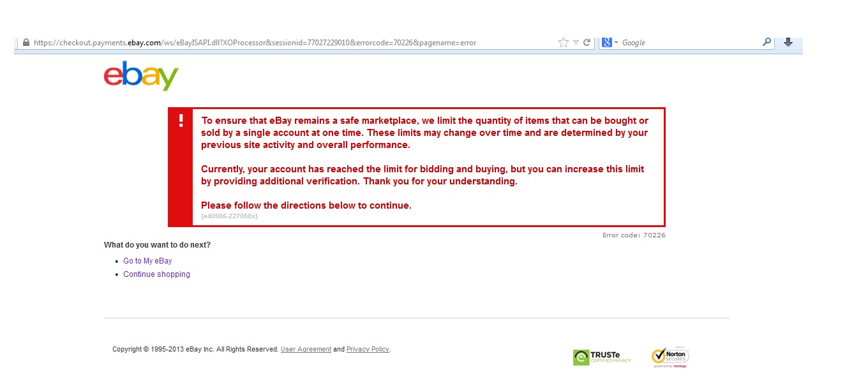Click the bookmark star icon
868x386 pixels.
point(563,43)
